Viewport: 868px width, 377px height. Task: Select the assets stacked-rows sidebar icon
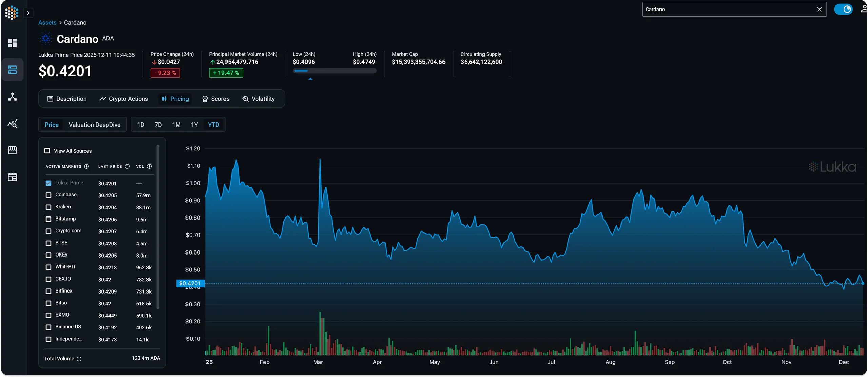(13, 70)
